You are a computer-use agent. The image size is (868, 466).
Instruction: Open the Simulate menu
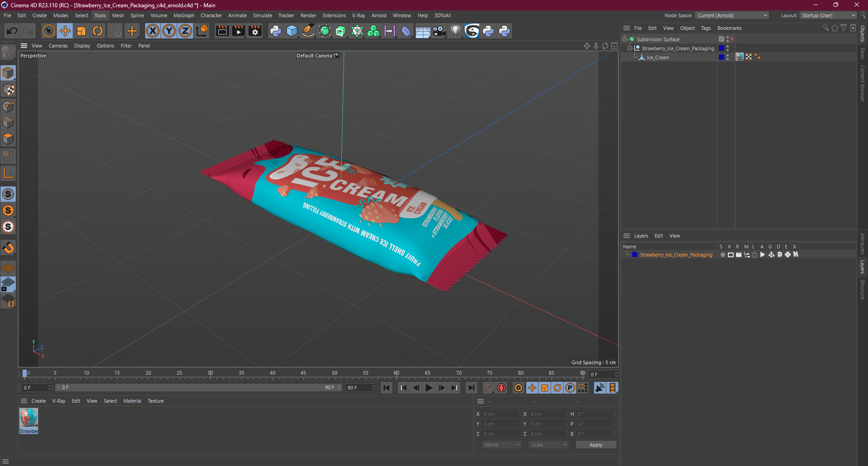point(262,15)
